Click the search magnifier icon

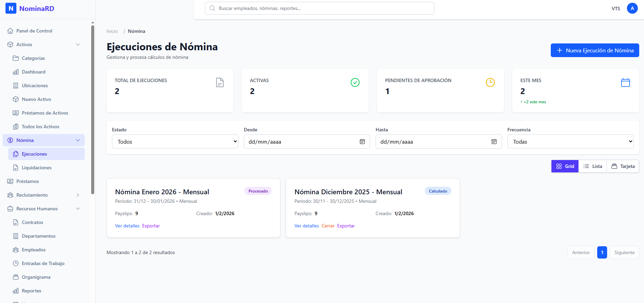(x=212, y=8)
